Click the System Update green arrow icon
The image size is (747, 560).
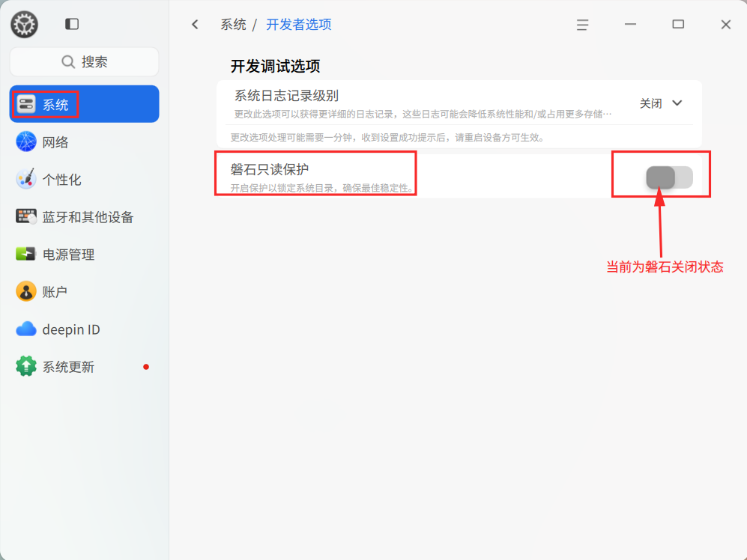point(26,366)
